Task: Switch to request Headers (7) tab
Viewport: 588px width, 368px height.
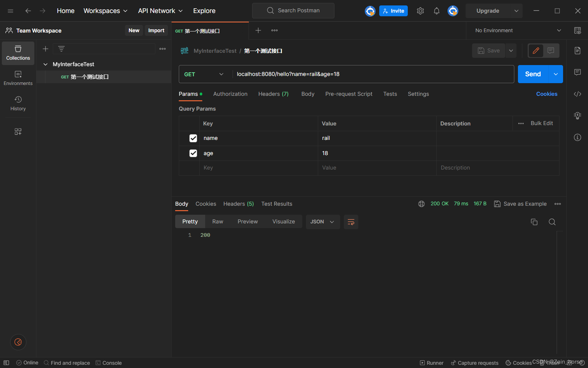Action: click(273, 94)
